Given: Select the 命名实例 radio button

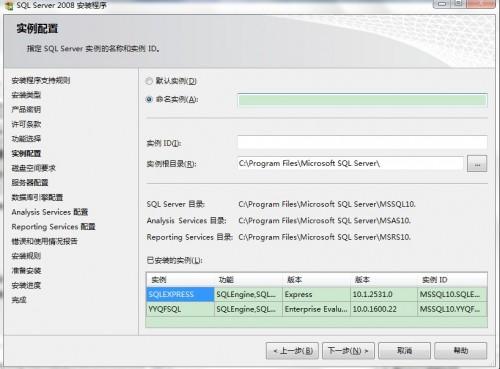Looking at the screenshot, I should click(x=149, y=99).
